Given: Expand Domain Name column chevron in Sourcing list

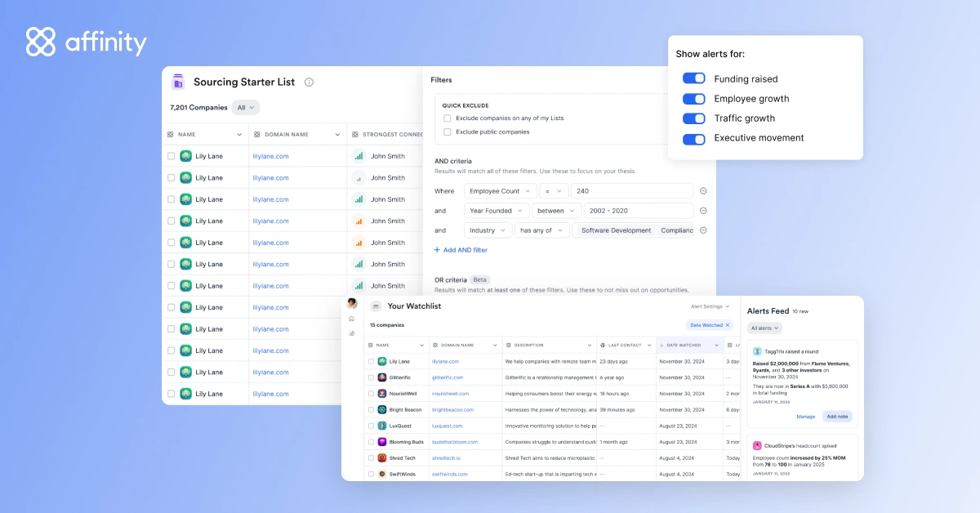Looking at the screenshot, I should (337, 134).
